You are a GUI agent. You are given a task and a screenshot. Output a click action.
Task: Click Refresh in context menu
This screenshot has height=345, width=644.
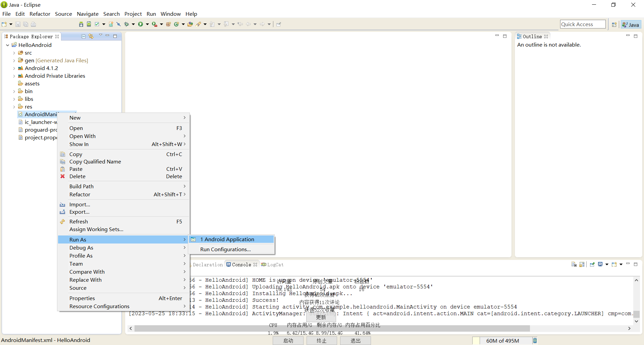point(123,222)
